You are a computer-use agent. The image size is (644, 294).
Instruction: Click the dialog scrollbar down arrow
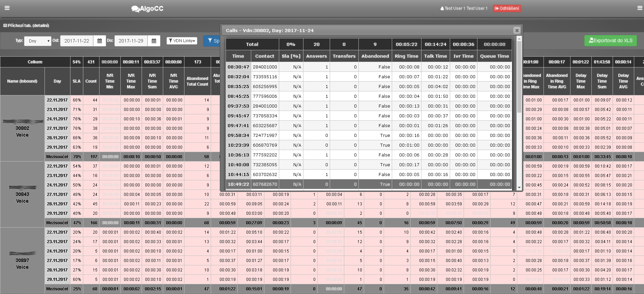point(519,187)
